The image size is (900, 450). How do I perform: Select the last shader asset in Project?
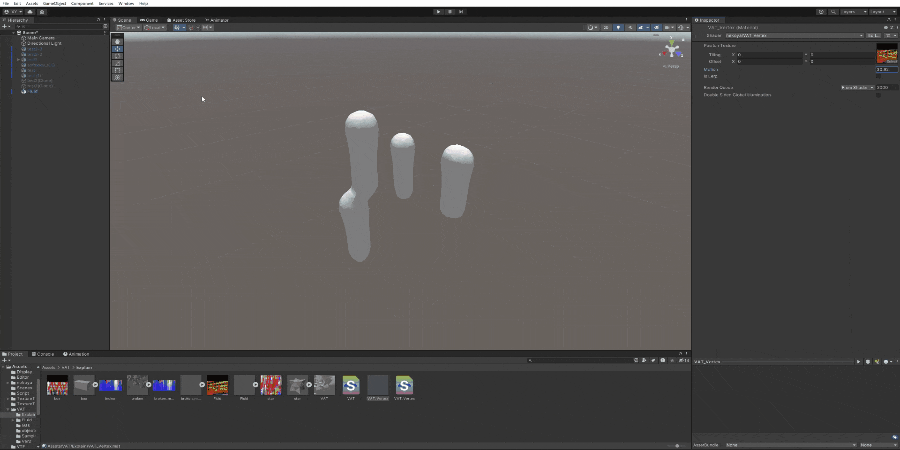coord(404,387)
